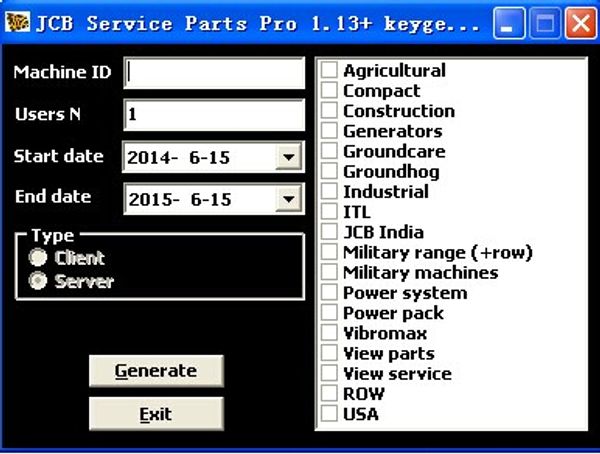The width and height of the screenshot is (600, 454).
Task: Click the End date value 2015- 6-15
Action: 180,199
